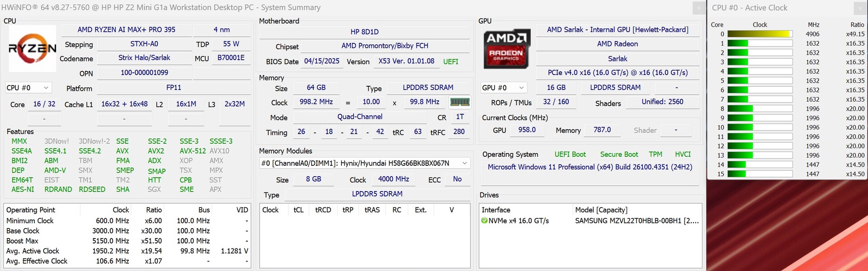868x271 pixels.
Task: Open the GPU #0 selector dropdown
Action: pyautogui.click(x=504, y=88)
